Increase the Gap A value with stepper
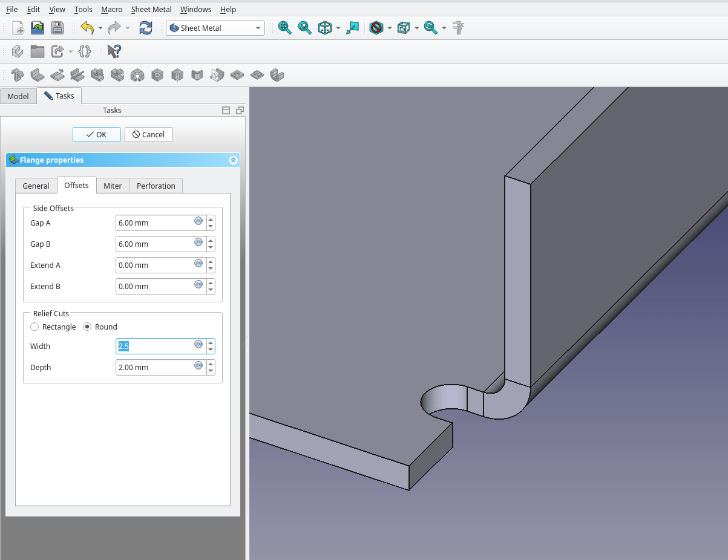Image resolution: width=728 pixels, height=560 pixels. click(211, 220)
